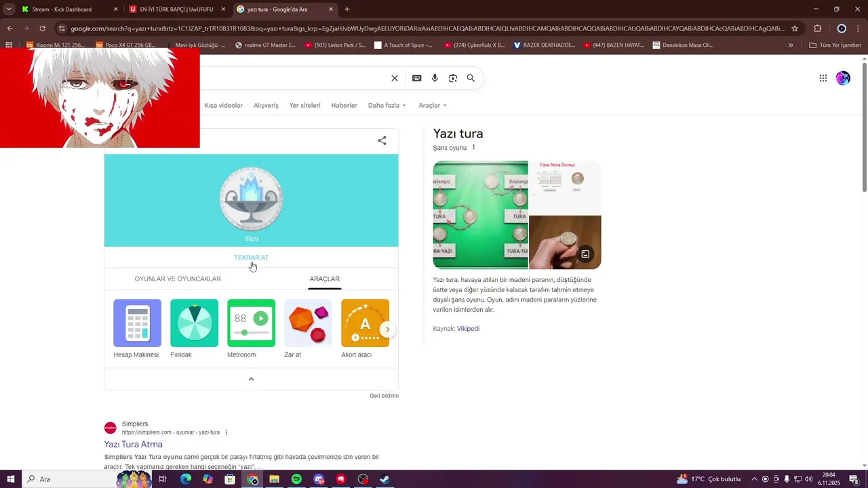
Task: Expand the Daha fazla dropdown
Action: point(387,105)
